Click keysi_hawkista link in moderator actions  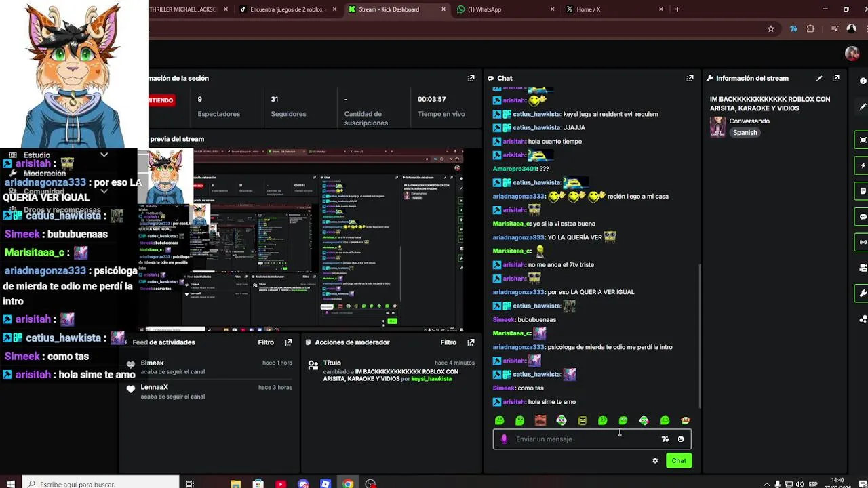point(431,379)
